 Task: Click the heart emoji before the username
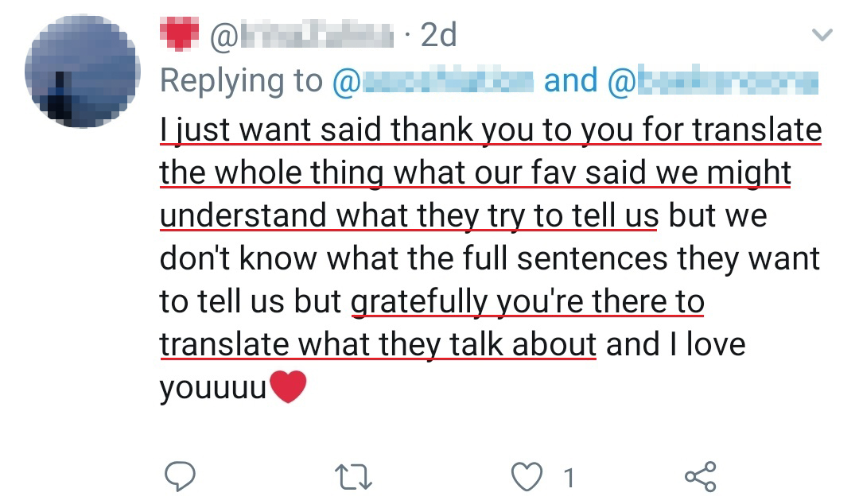click(178, 35)
